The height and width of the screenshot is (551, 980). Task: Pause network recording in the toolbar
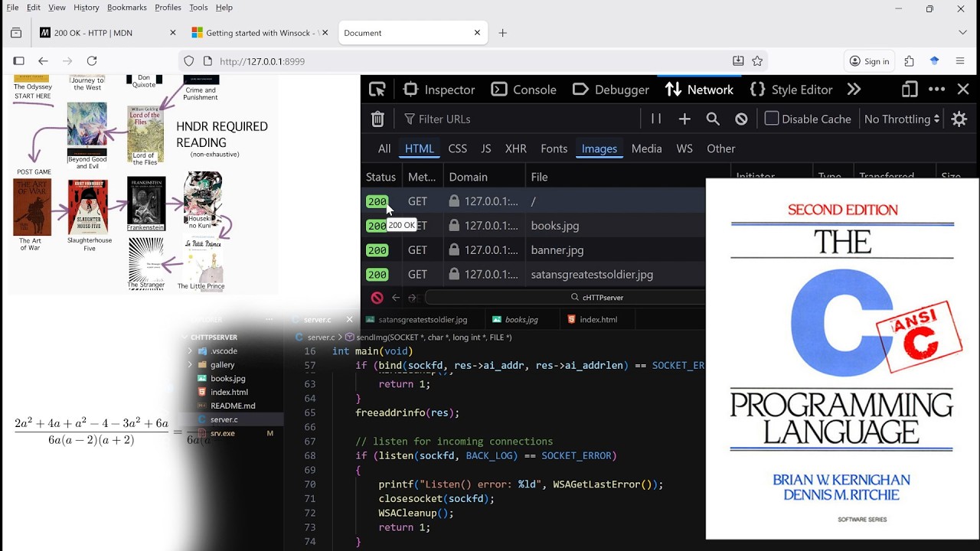click(x=656, y=119)
